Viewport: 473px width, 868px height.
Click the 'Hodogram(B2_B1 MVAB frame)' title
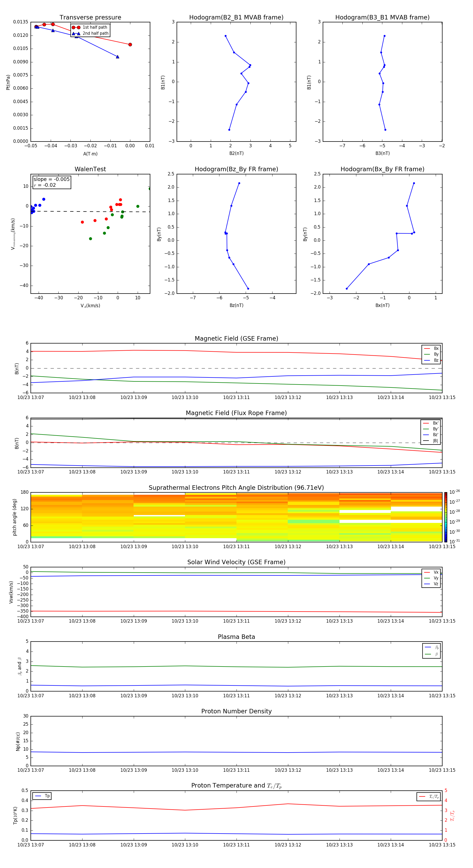coord(236,18)
